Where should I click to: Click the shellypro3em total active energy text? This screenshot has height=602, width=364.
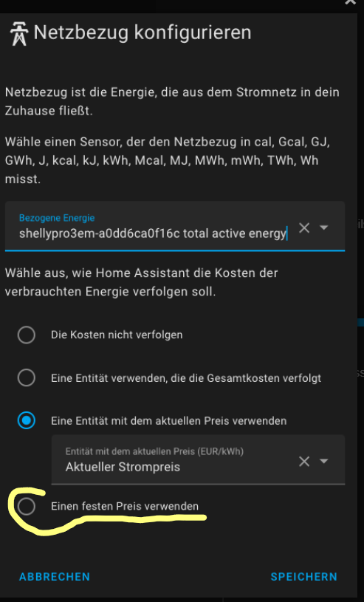point(153,233)
